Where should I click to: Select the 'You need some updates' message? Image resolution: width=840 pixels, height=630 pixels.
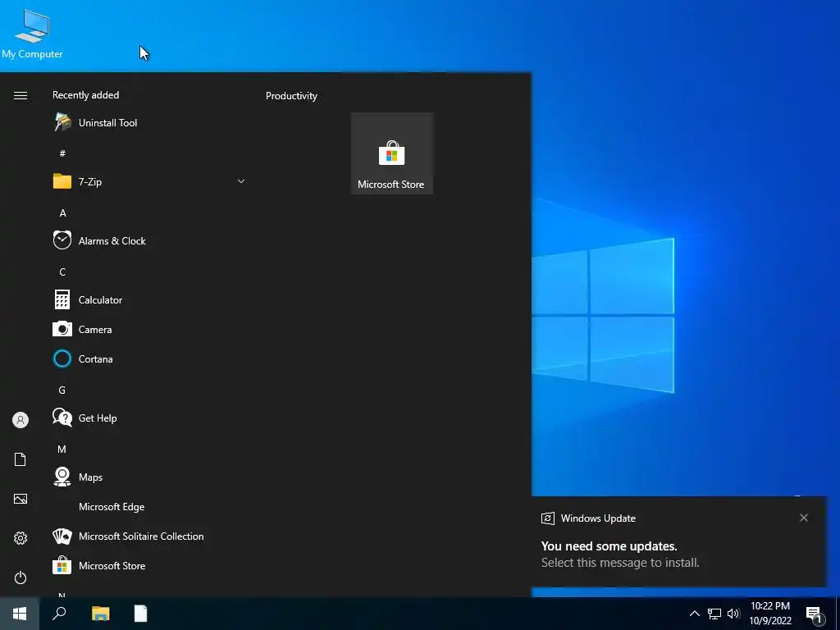pyautogui.click(x=609, y=546)
